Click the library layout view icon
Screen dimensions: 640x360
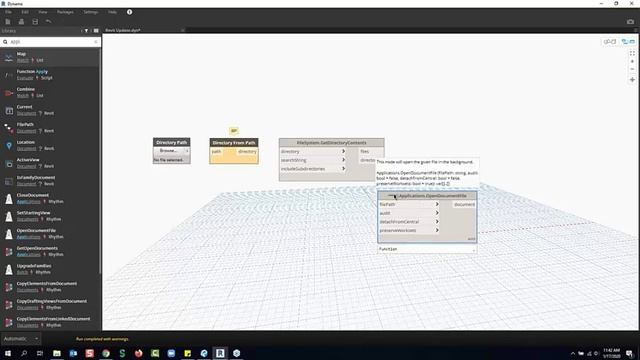pos(96,31)
